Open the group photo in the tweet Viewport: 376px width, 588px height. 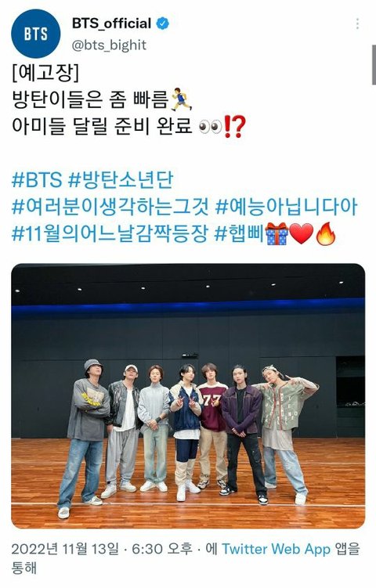(x=188, y=396)
